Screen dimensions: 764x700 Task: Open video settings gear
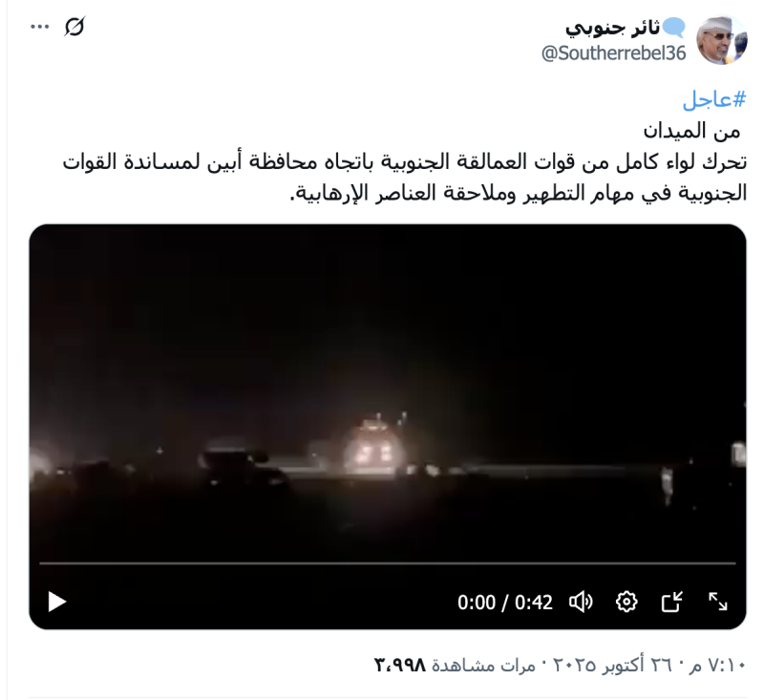(626, 602)
